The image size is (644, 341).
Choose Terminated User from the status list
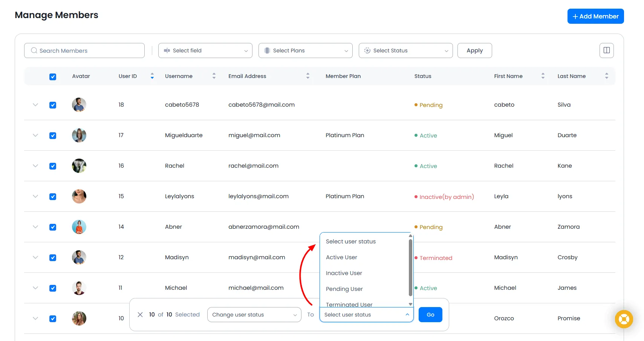[349, 304]
